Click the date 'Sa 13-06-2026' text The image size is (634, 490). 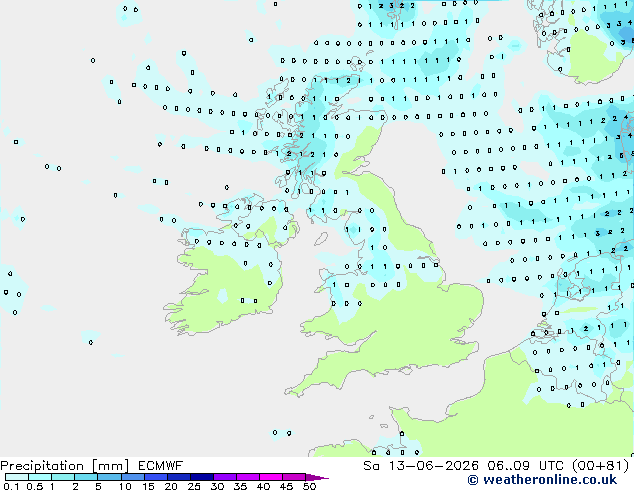click(x=421, y=466)
